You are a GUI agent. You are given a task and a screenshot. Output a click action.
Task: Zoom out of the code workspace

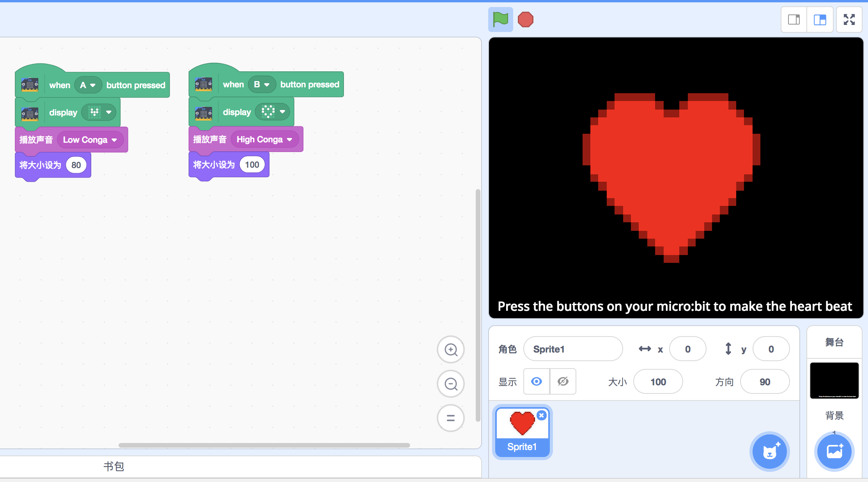[451, 384]
